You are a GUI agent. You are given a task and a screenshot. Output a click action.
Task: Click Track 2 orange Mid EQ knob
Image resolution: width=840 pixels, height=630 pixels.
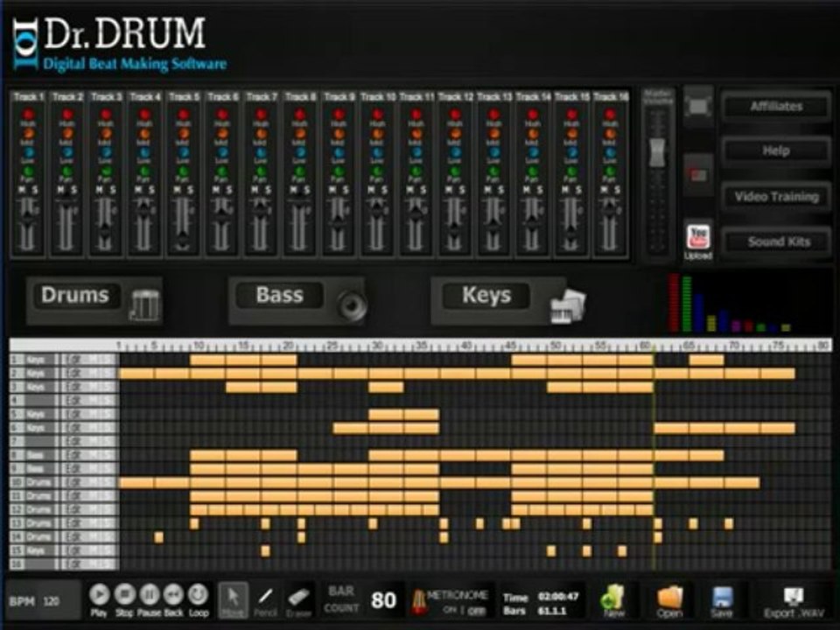(67, 133)
